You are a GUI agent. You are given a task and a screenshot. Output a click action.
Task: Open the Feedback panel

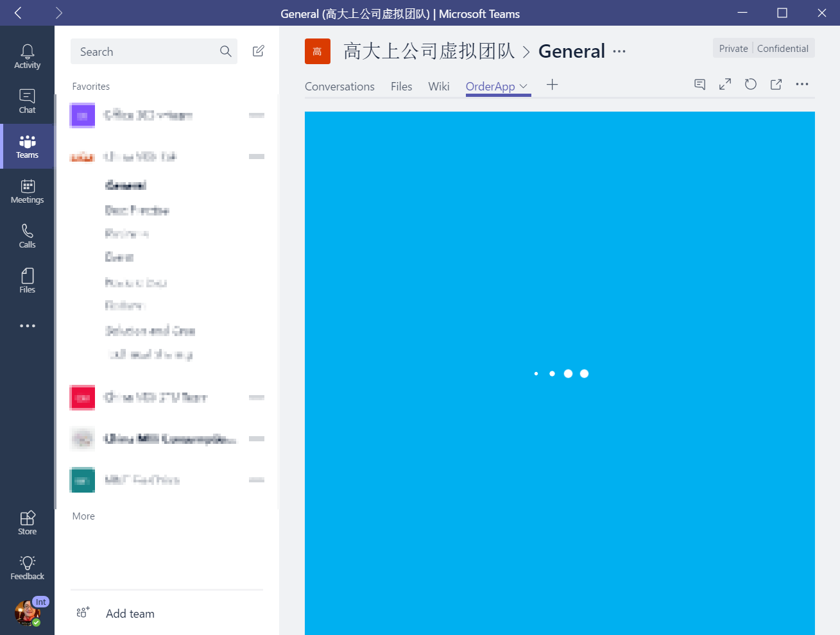click(x=27, y=568)
